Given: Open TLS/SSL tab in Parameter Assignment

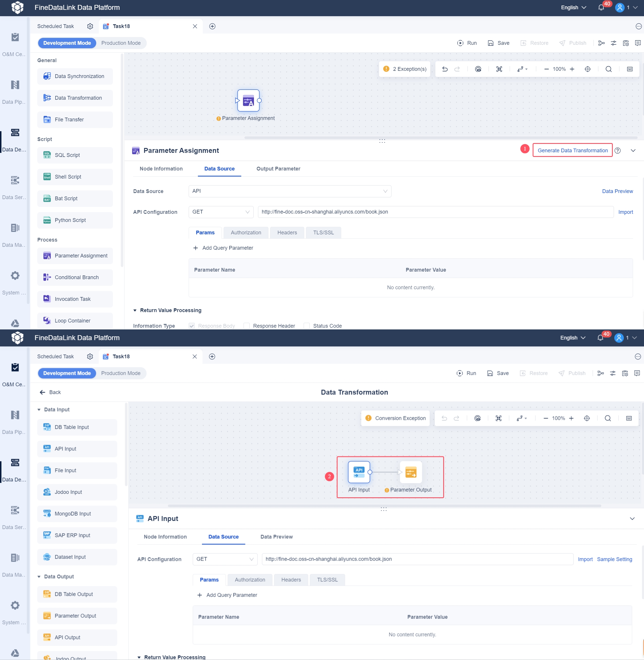Looking at the screenshot, I should tap(323, 232).
